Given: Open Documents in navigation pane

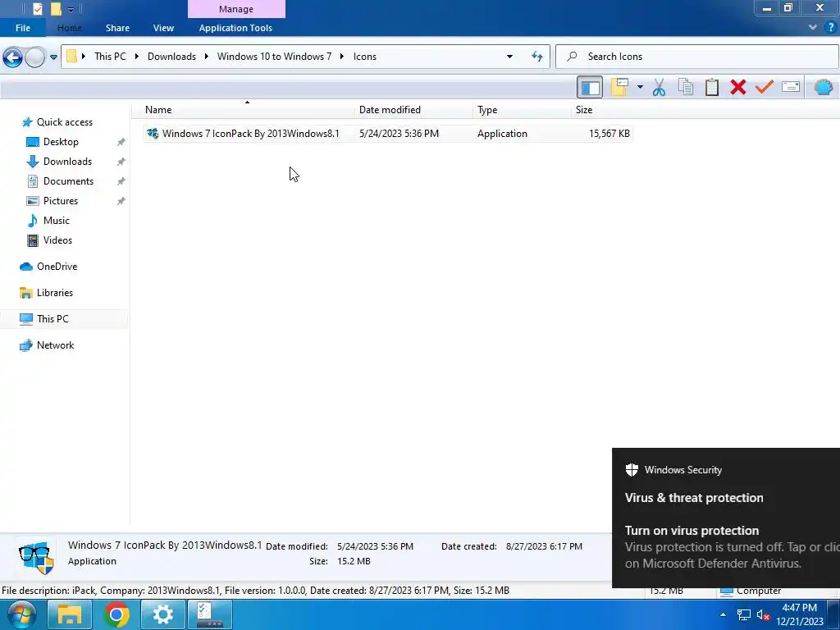Looking at the screenshot, I should coord(68,181).
